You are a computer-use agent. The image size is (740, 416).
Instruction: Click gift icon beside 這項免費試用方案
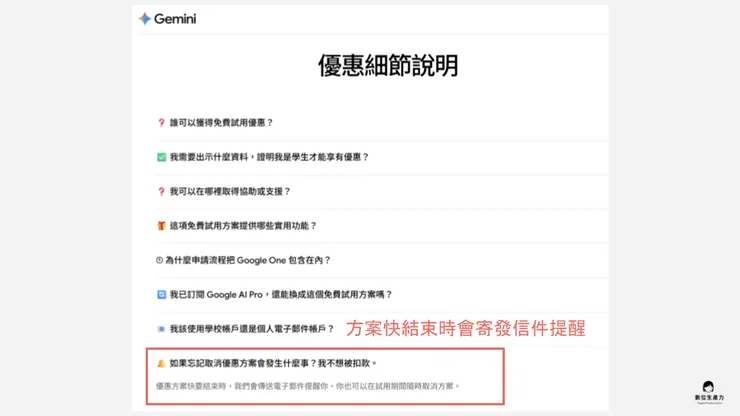(161, 226)
